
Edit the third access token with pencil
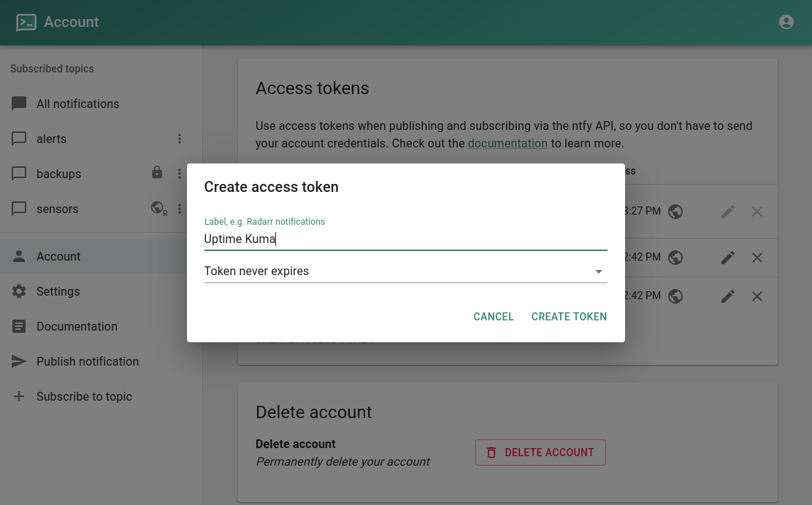[727, 296]
